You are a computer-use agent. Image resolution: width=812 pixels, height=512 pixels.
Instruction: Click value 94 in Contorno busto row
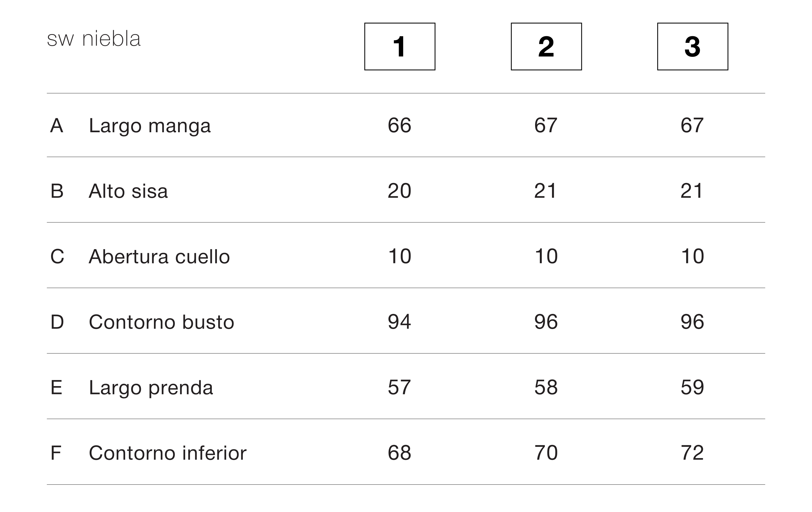[399, 322]
